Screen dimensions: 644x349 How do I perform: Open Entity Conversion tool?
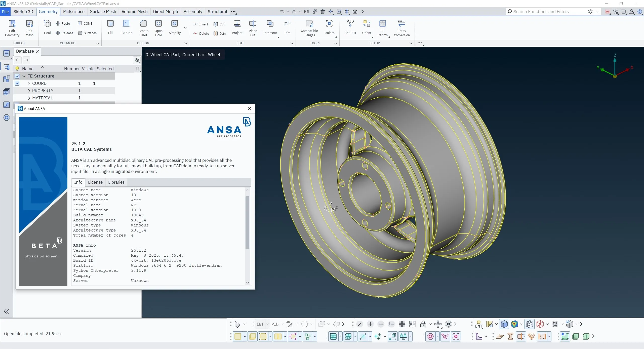pos(402,28)
